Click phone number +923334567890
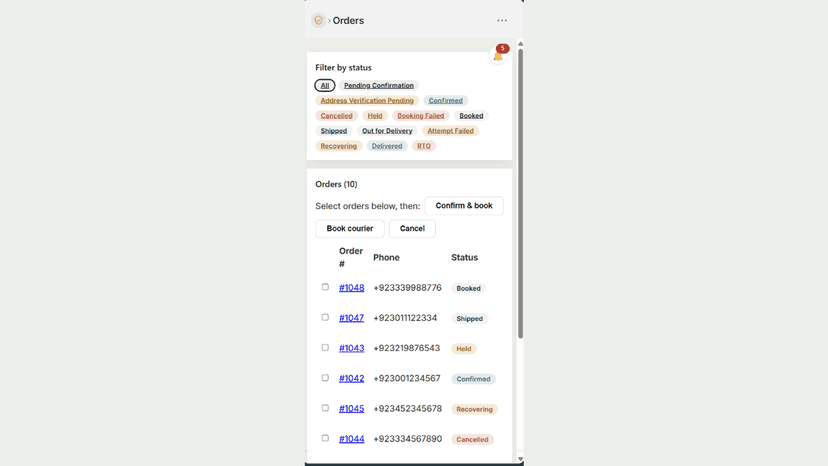 point(407,439)
